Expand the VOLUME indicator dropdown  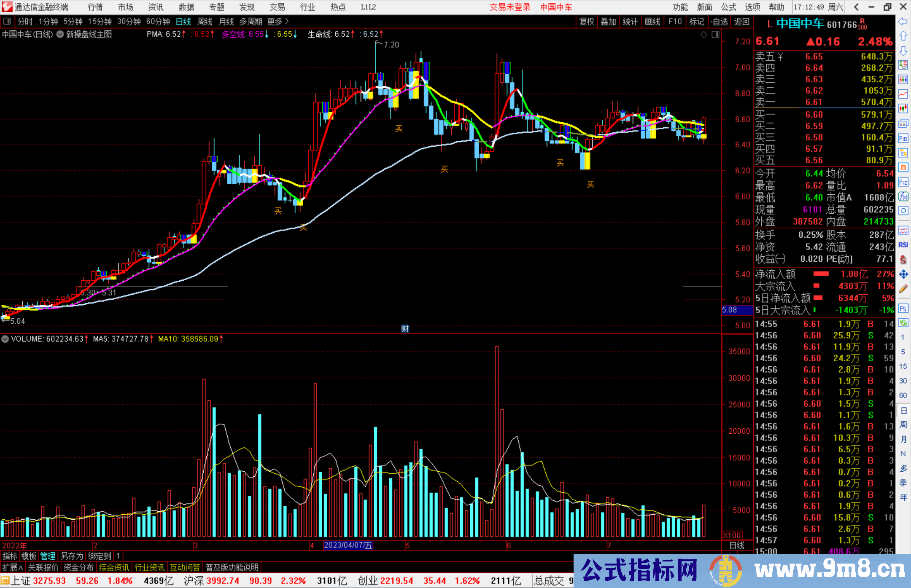point(5,339)
